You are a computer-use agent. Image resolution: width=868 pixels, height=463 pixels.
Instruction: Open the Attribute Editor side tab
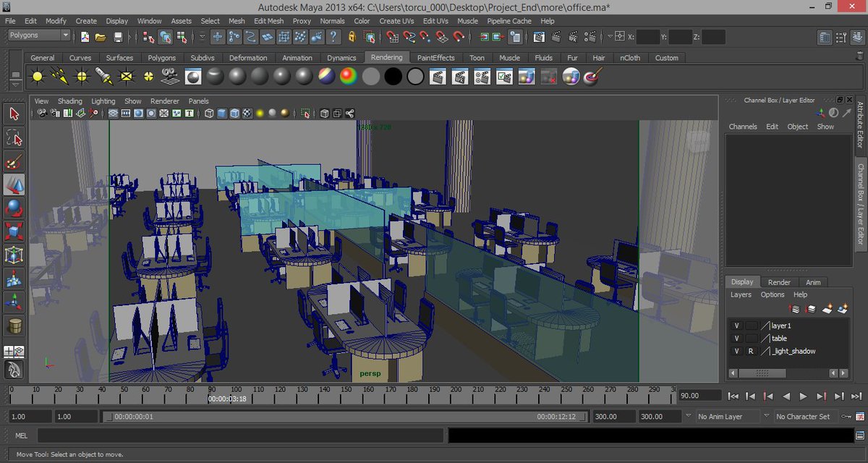point(861,124)
